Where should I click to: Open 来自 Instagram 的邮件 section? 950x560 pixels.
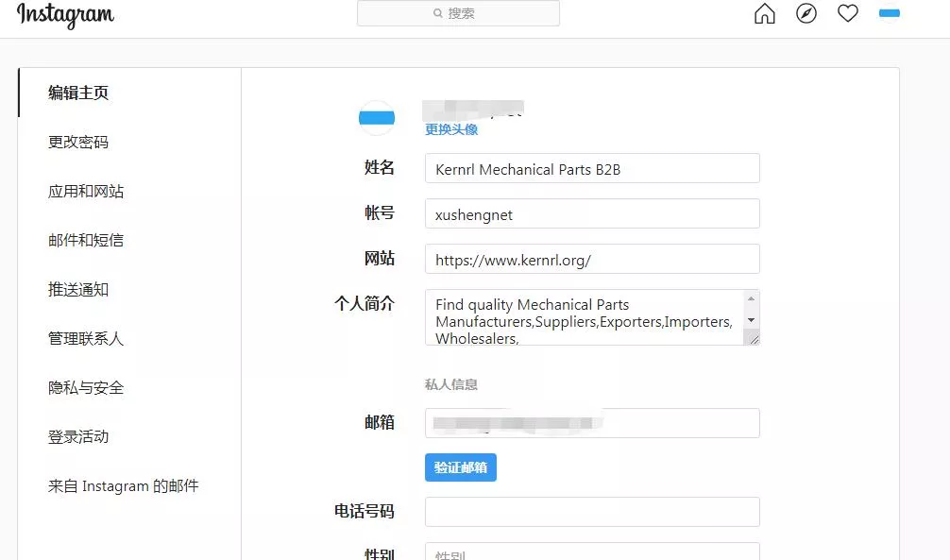pyautogui.click(x=123, y=485)
